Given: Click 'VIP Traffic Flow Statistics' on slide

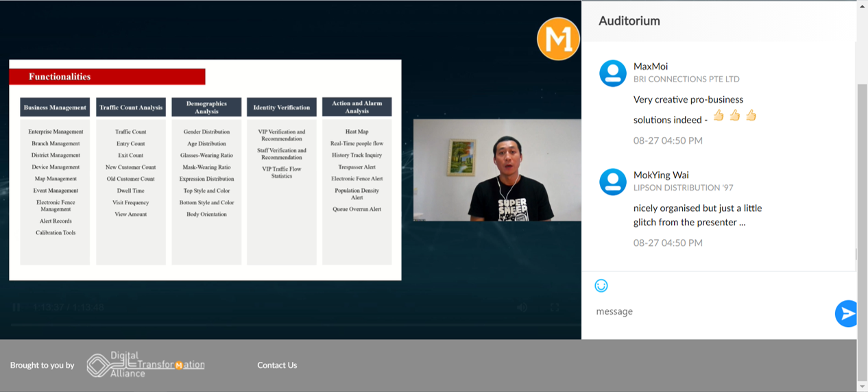Looking at the screenshot, I should [x=282, y=172].
